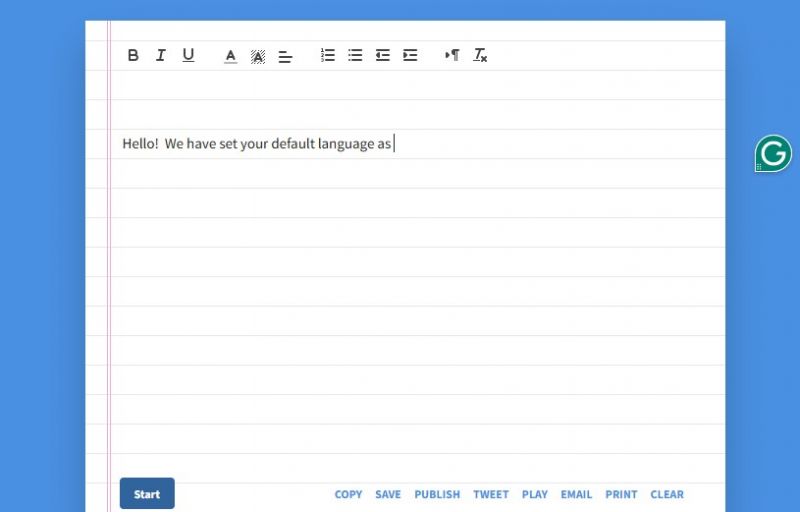Click SAVE to save the note
The image size is (800, 512).
point(388,494)
